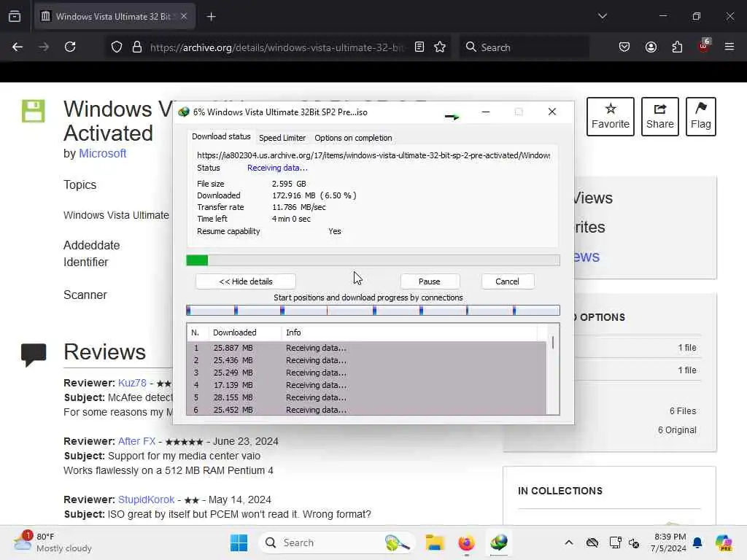Go back with the browser back arrow
This screenshot has height=560, width=747.
point(18,47)
